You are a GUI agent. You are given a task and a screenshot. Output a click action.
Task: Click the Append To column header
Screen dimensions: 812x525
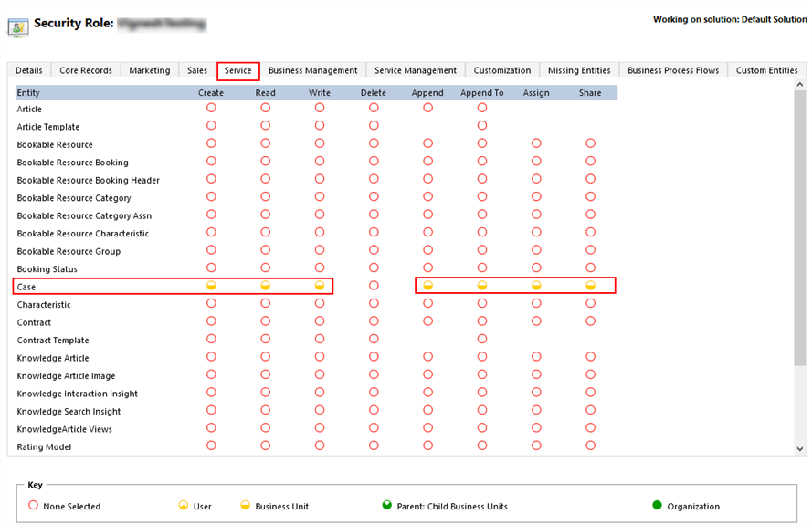pyautogui.click(x=481, y=92)
